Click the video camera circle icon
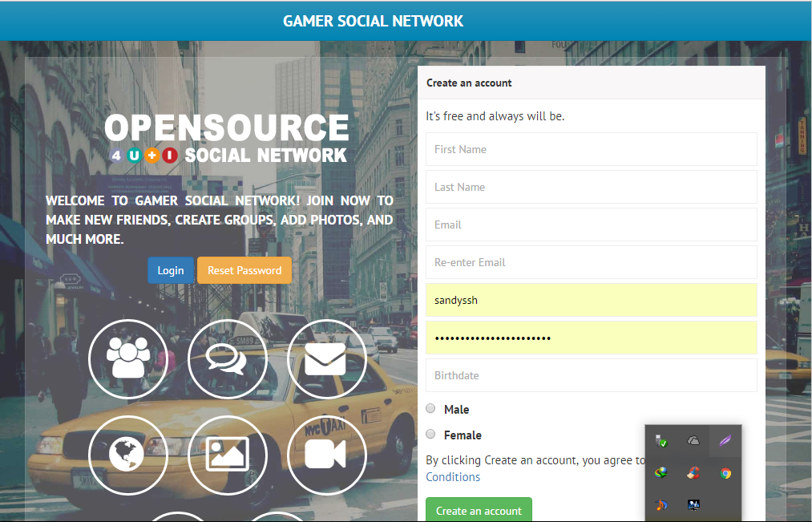 326,455
